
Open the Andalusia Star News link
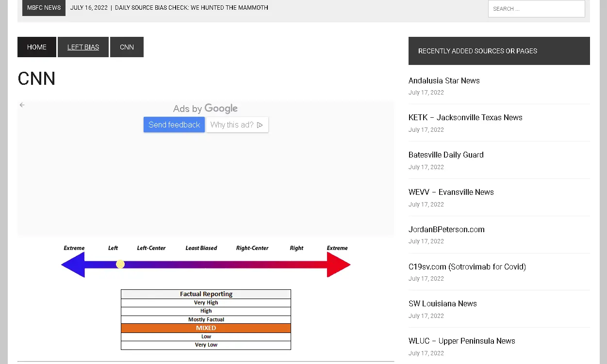[x=444, y=80]
